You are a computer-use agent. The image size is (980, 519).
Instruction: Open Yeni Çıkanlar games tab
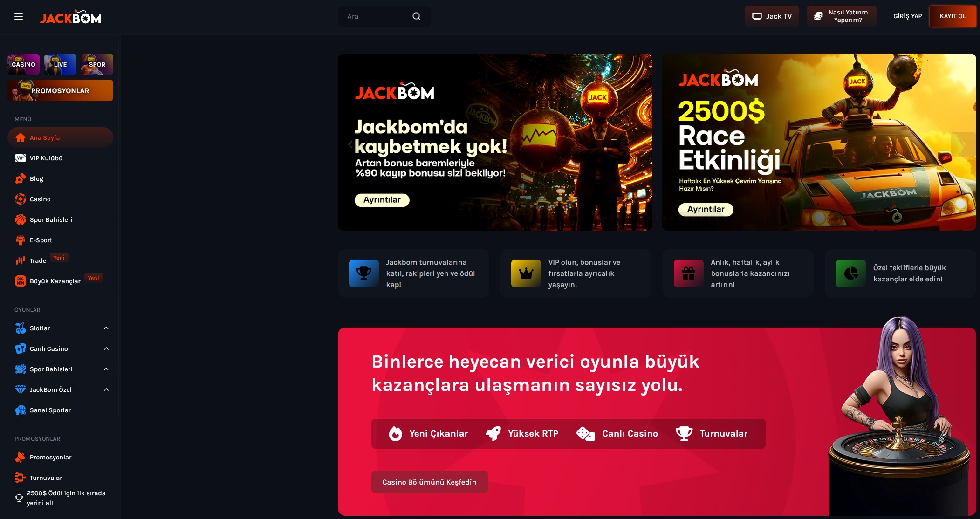pos(429,434)
